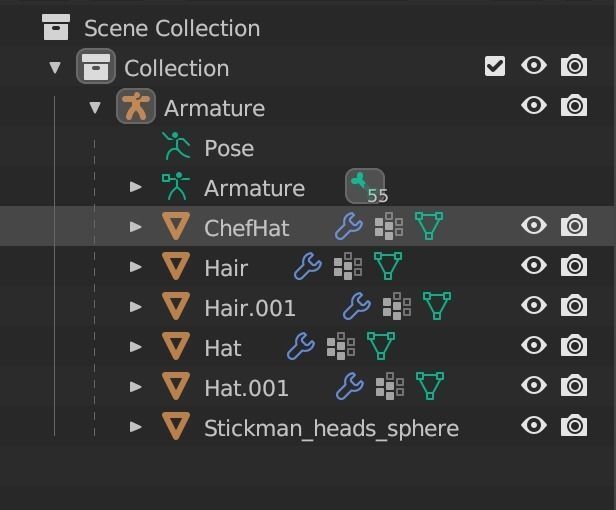Hide ChefHat with its eye icon
The height and width of the screenshot is (510, 616).
tap(534, 226)
